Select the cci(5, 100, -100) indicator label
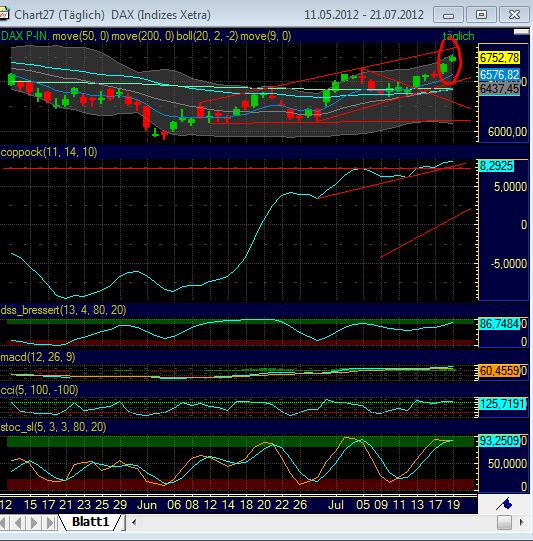This screenshot has width=533, height=541. point(40,390)
